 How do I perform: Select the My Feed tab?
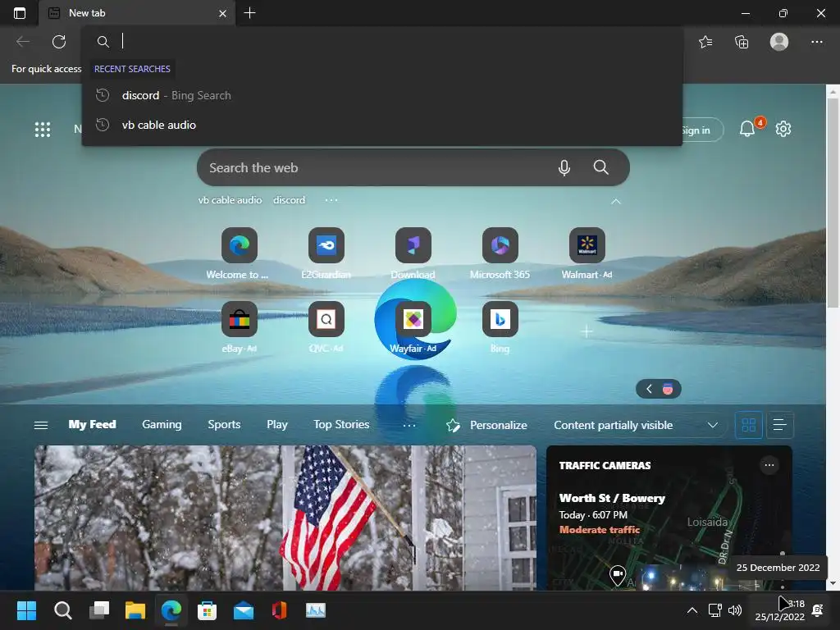[x=92, y=424]
